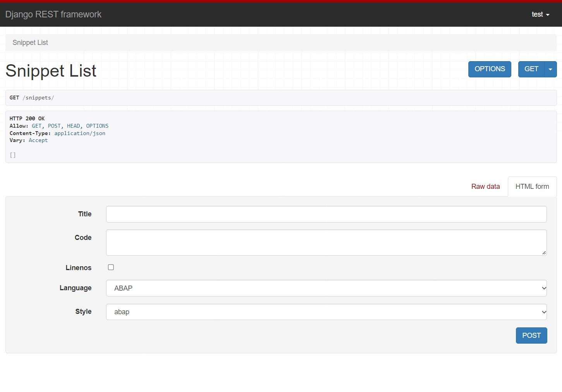Open the Django REST framework home link

point(53,14)
